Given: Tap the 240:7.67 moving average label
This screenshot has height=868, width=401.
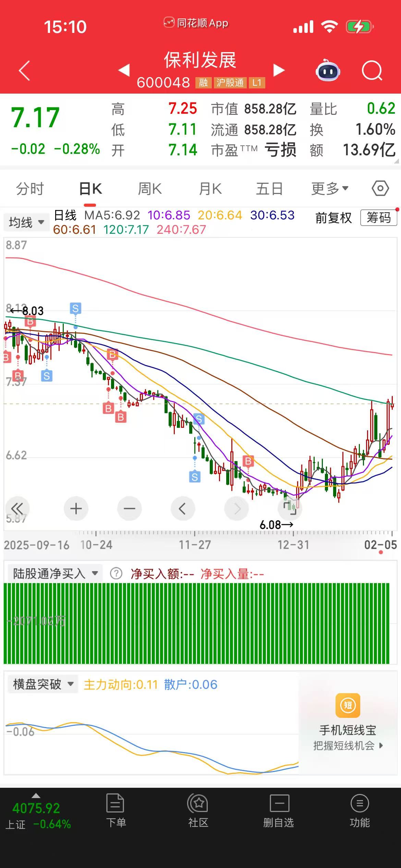Looking at the screenshot, I should point(181,229).
